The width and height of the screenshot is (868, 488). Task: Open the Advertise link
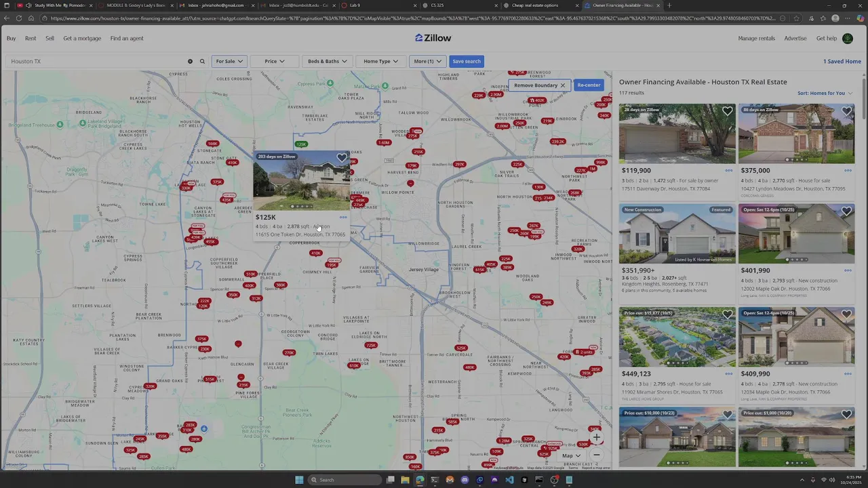click(x=795, y=38)
